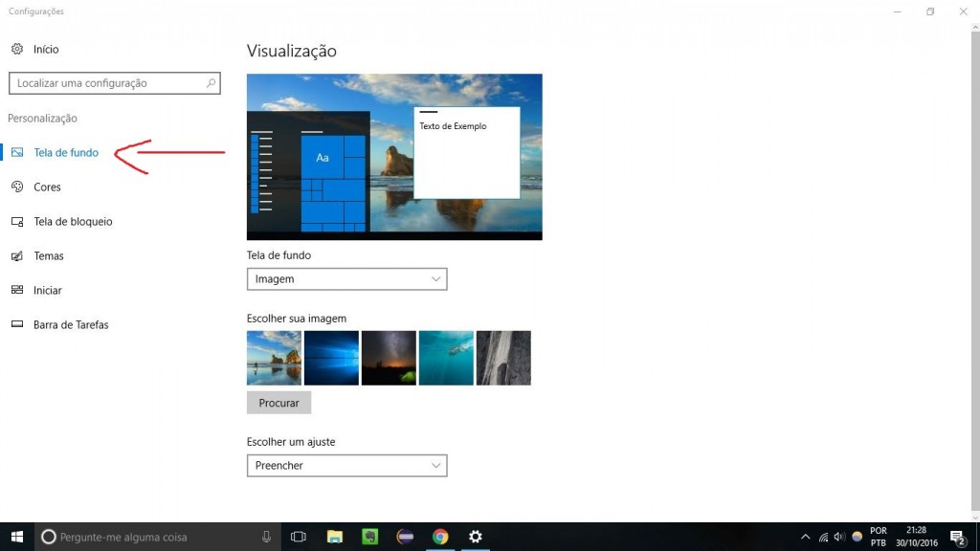Screen dimensions: 980x551
Task: Click the Início gear icon
Action: 17,49
